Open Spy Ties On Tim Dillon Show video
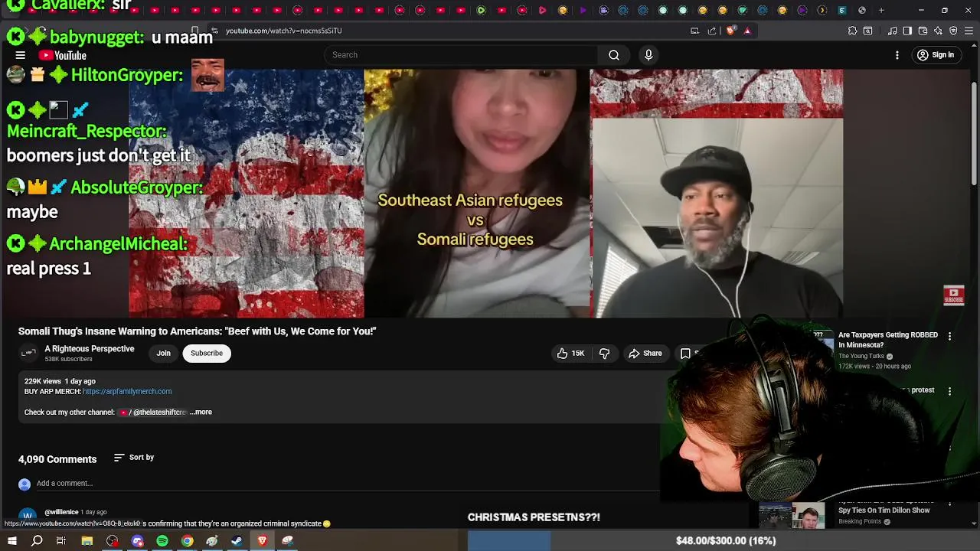This screenshot has width=980, height=551. 884,510
